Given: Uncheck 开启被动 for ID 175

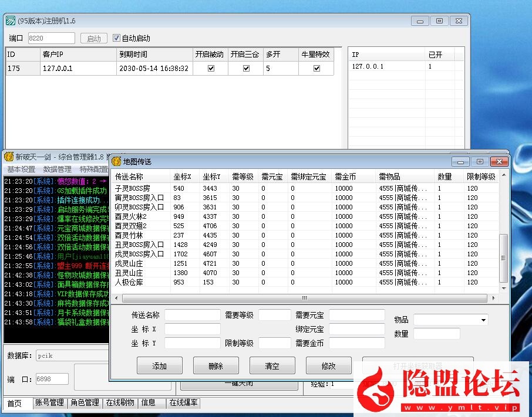Looking at the screenshot, I should pos(211,68).
